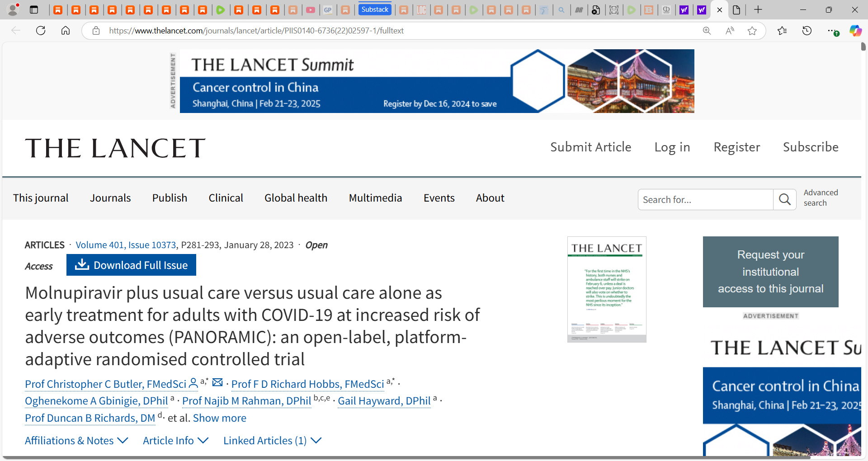Click the Register link
The image size is (868, 461).
[737, 147]
